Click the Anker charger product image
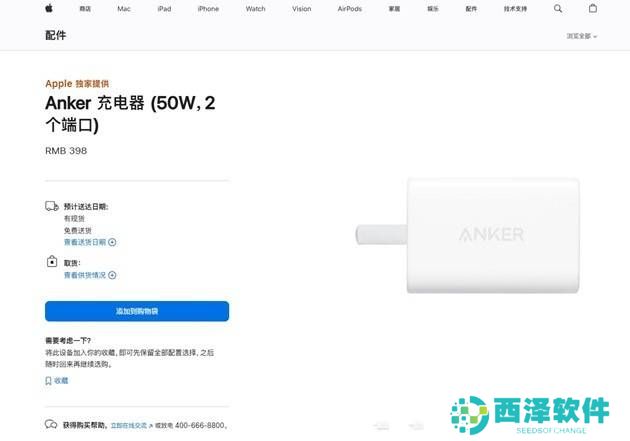The width and height of the screenshot is (630, 441). pos(468,235)
